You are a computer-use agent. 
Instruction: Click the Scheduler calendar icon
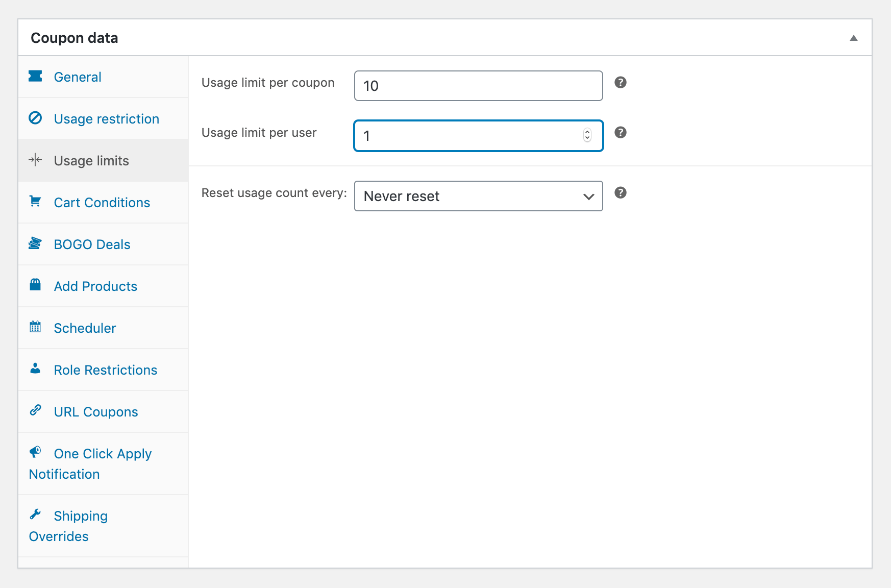[x=35, y=327]
